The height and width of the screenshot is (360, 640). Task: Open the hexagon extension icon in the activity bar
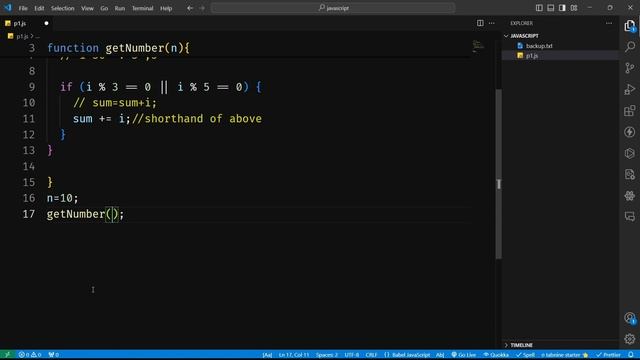630,153
